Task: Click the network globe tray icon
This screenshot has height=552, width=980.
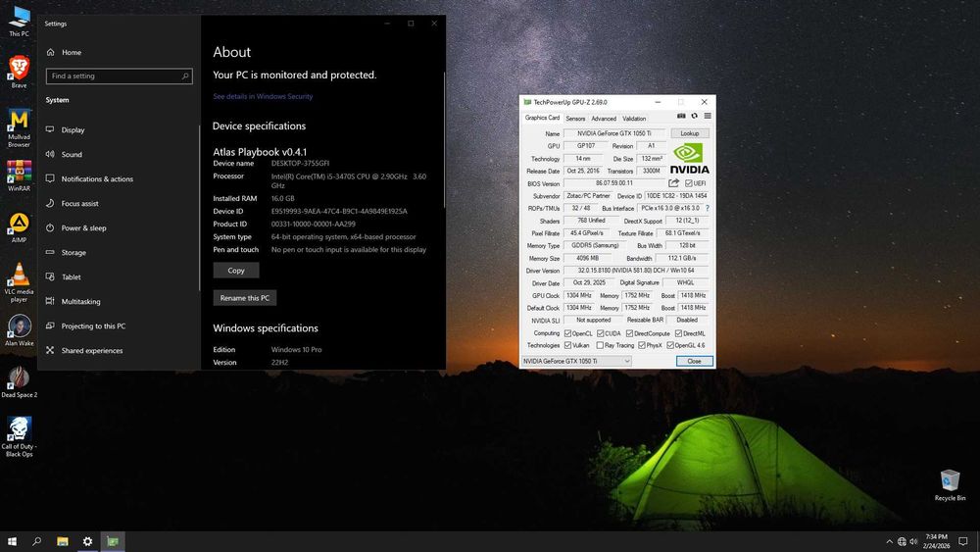Action: [902, 541]
